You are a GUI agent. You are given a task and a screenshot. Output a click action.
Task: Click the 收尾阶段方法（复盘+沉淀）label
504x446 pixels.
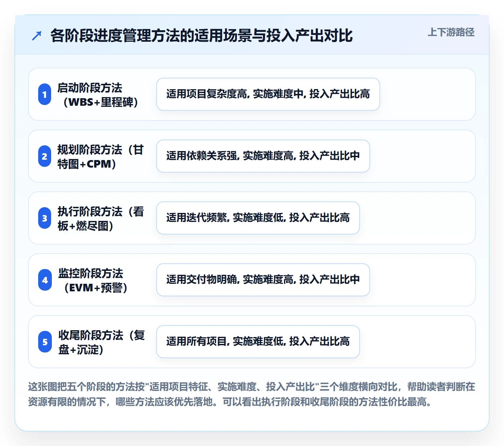(102, 342)
